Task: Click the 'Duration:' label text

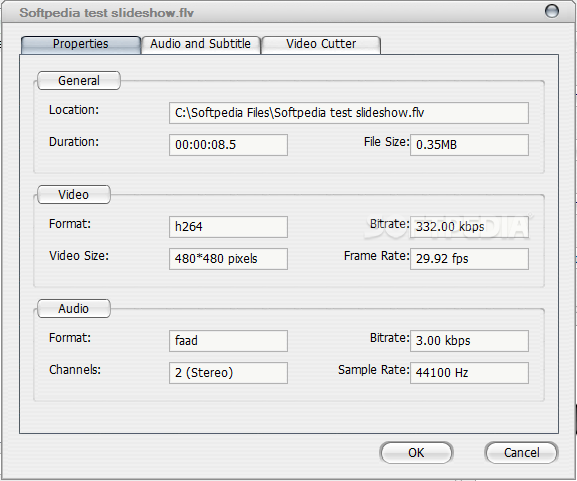Action: 74,142
